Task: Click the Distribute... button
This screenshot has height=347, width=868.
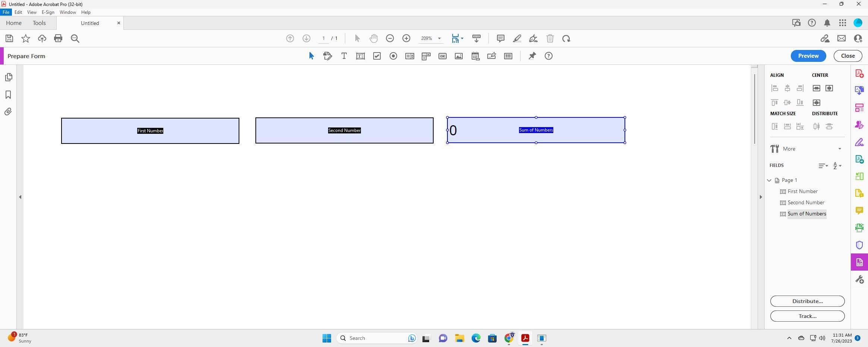Action: click(808, 301)
